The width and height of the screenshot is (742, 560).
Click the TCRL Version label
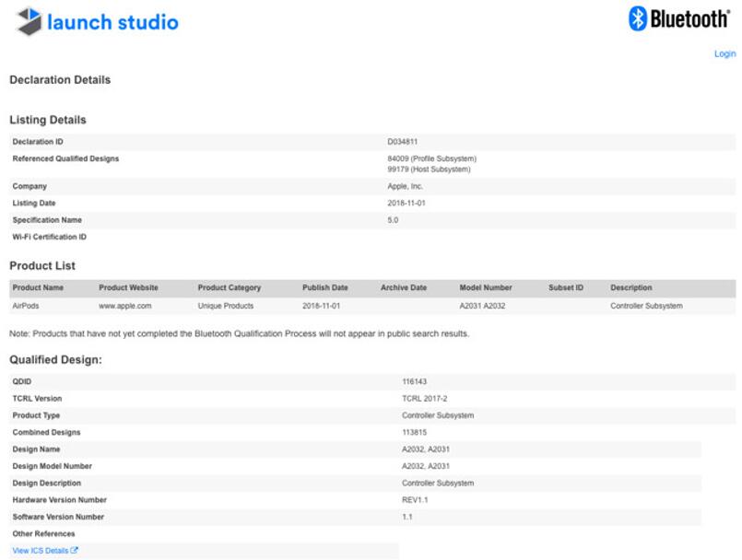[37, 399]
